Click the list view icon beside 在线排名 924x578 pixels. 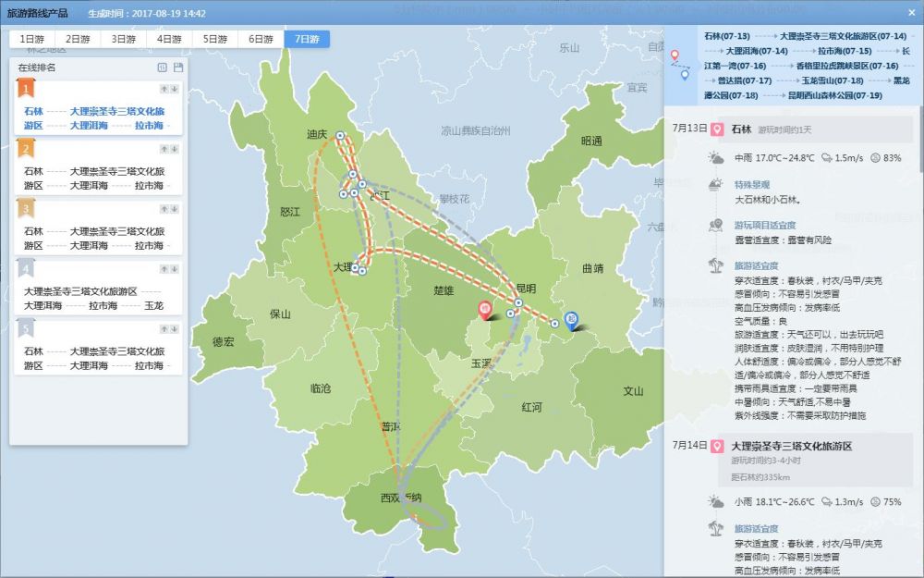click(x=163, y=68)
